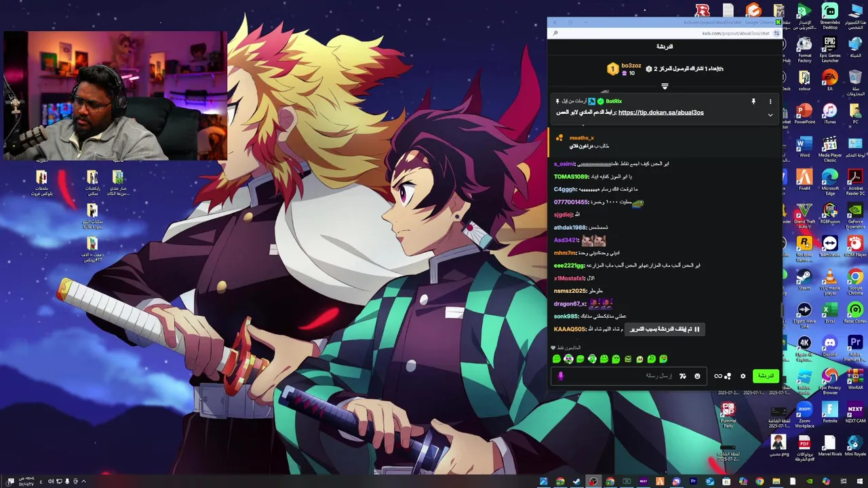The height and width of the screenshot is (488, 868).
Task: Open Recycle Bin on desktop
Action: click(855, 82)
